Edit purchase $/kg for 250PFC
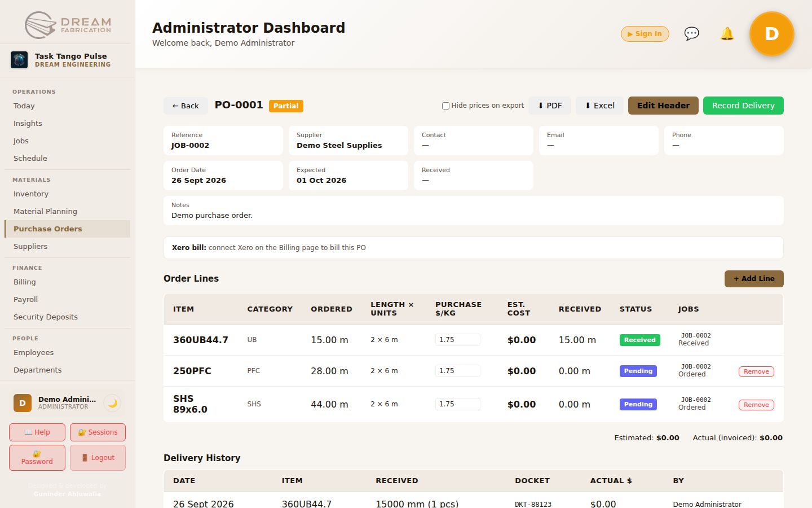Image resolution: width=812 pixels, height=508 pixels. tap(458, 371)
